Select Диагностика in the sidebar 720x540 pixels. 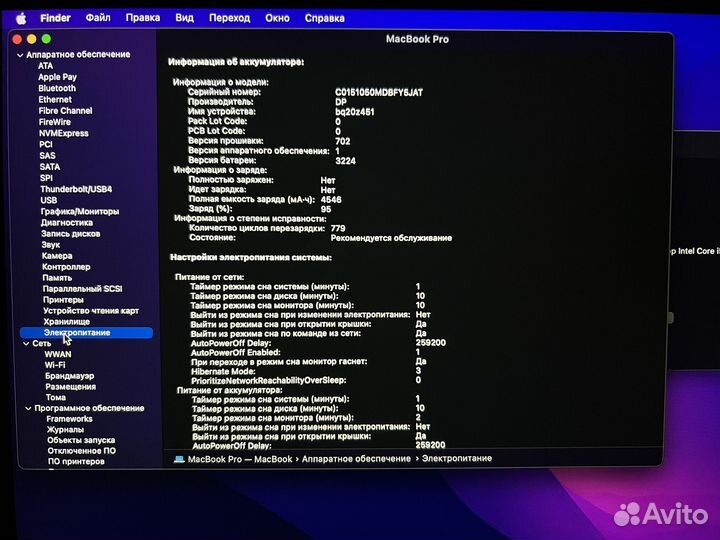pyautogui.click(x=67, y=223)
